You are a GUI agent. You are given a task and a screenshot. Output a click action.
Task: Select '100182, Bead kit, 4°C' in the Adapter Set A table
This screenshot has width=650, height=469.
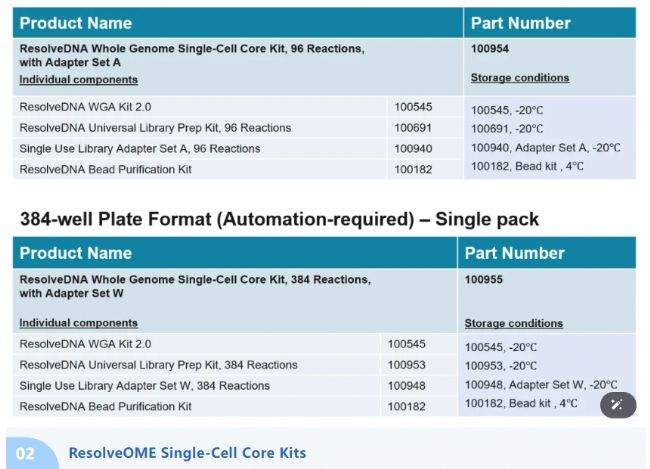click(x=527, y=166)
